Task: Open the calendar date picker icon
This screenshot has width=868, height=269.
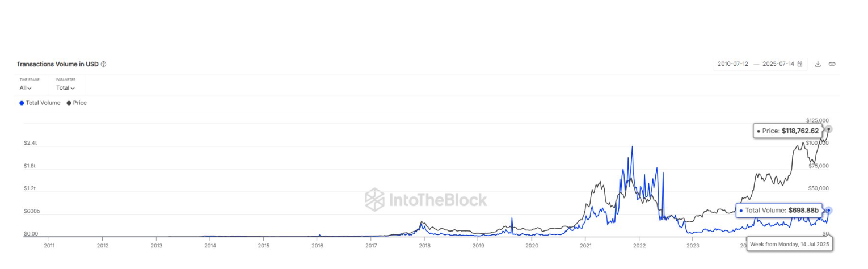Action: click(x=800, y=64)
